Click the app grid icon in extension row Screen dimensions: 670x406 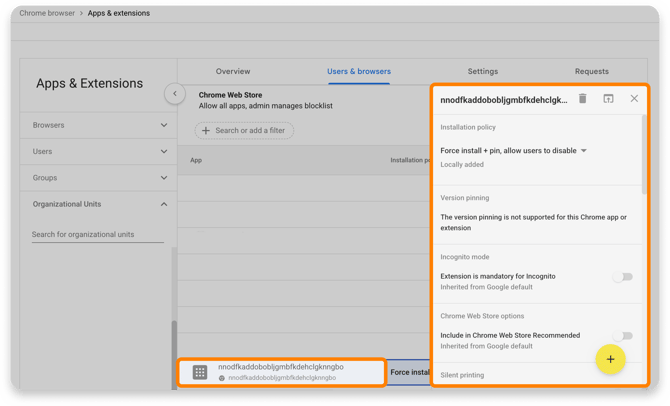200,372
